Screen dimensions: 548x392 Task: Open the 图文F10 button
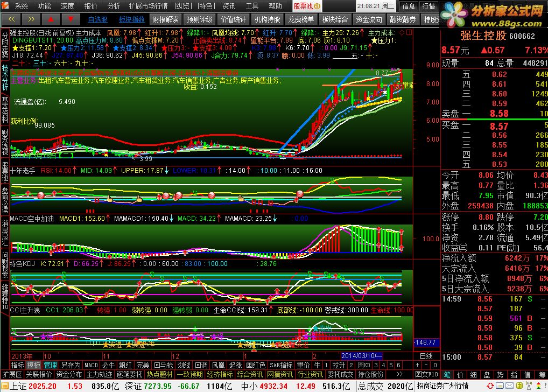coord(427,374)
